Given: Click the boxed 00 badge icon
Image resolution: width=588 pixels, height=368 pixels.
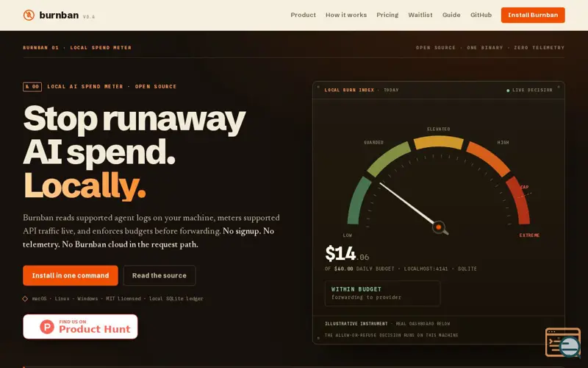Looking at the screenshot, I should coord(32,87).
